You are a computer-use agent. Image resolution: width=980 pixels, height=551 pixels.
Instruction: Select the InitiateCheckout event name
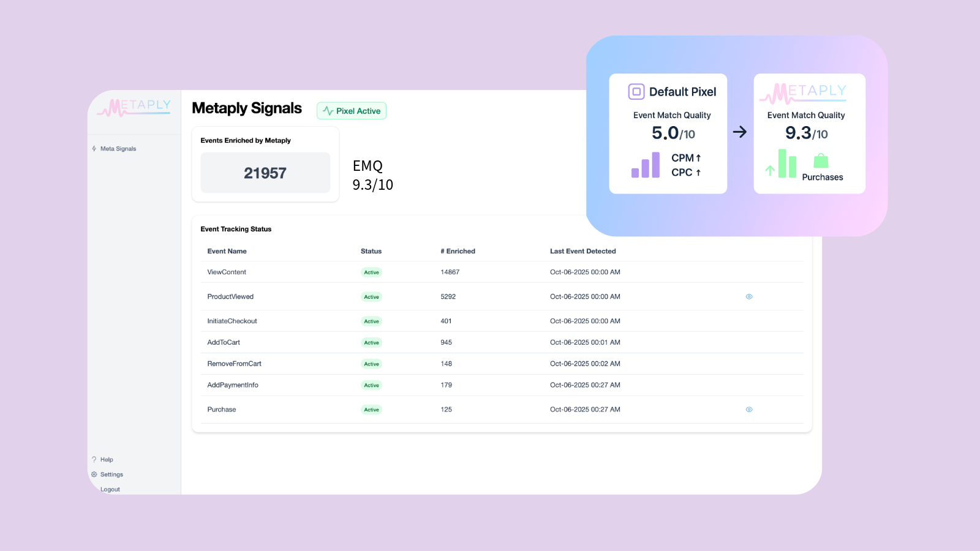coord(232,321)
